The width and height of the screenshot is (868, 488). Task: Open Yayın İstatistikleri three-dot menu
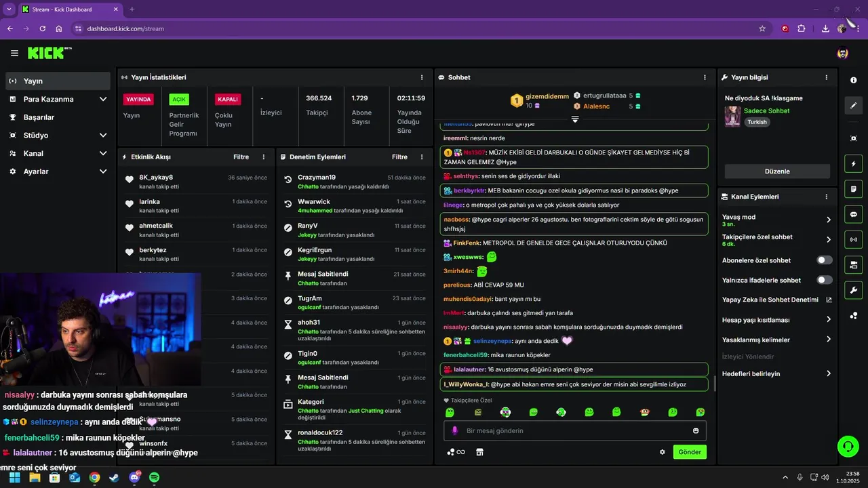pos(422,77)
